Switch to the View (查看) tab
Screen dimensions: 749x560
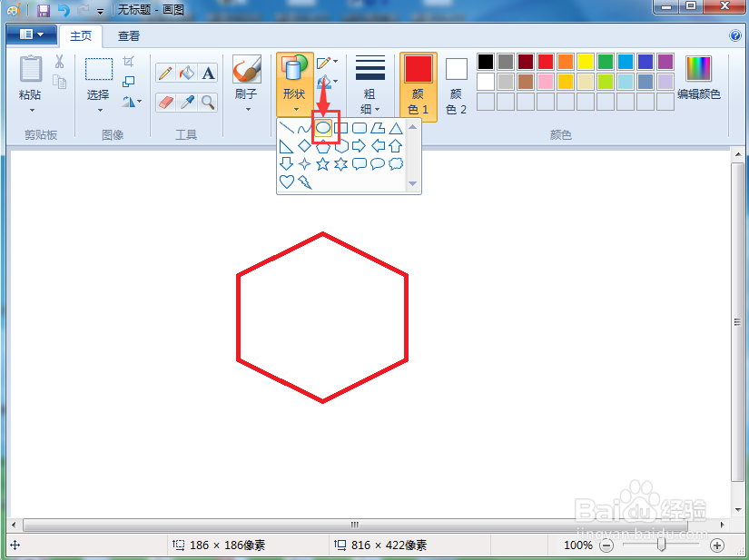click(129, 36)
